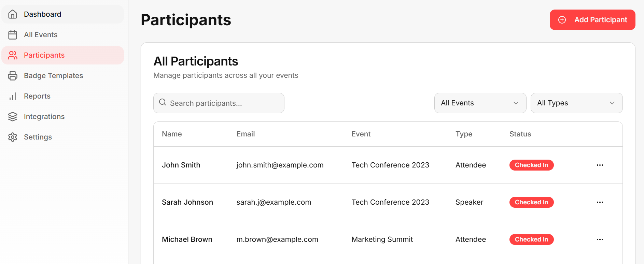Navigate to Integrations in sidebar

[63, 117]
